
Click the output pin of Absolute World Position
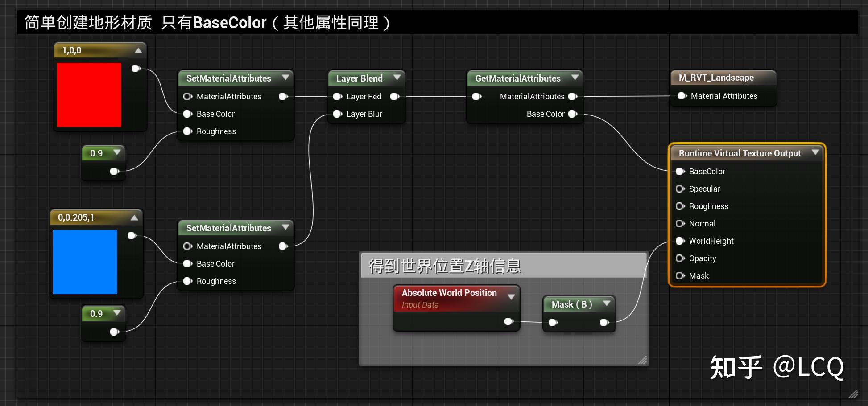(508, 321)
